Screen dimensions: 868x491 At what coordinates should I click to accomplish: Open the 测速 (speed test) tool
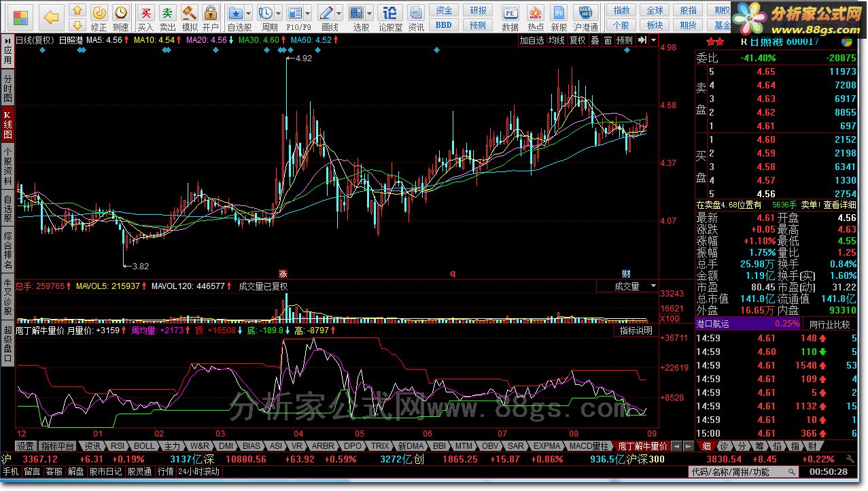(120, 18)
